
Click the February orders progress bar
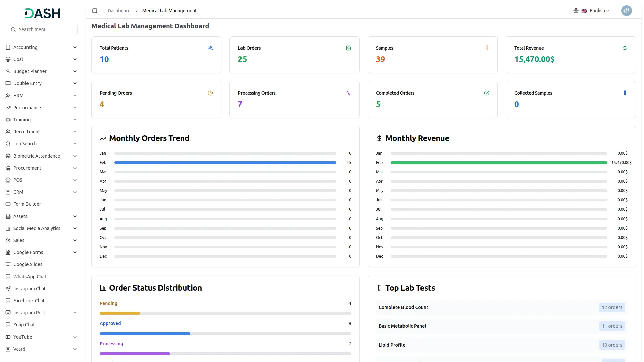[225, 163]
